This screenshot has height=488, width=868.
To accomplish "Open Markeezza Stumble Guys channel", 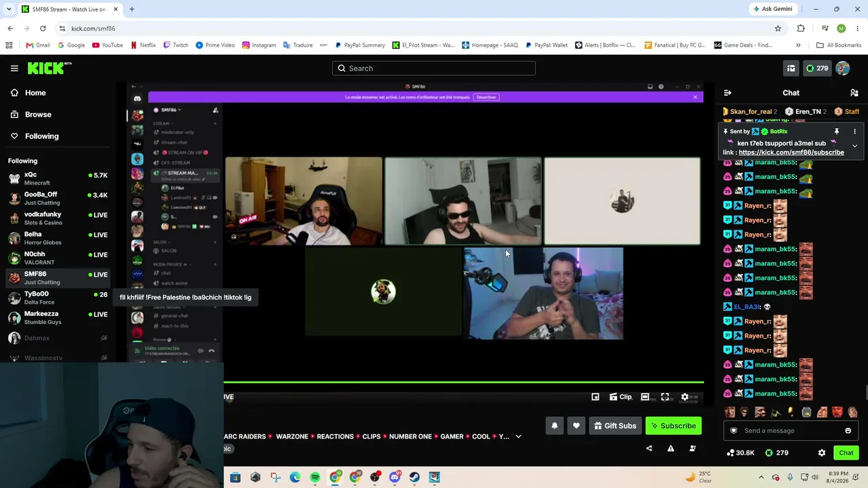I will 58,318.
